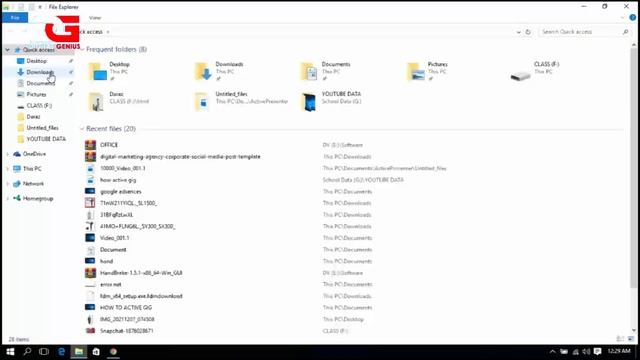Select the HandBrake-1.5.1 installer file
Viewport: 640px width, 360px height.
(141, 273)
